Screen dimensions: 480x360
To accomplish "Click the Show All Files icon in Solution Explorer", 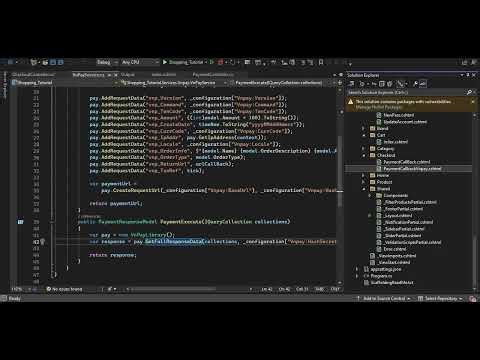I will (x=390, y=84).
